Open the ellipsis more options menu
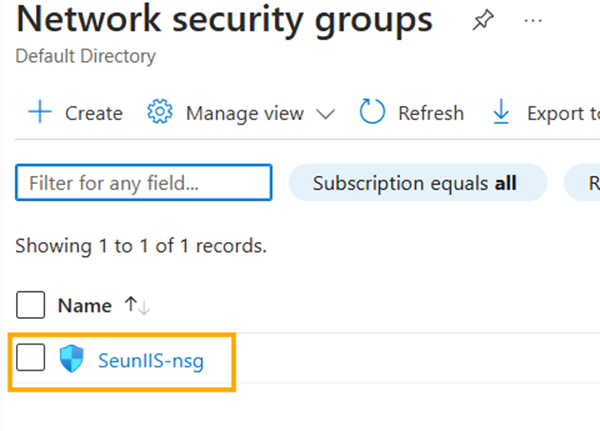The width and height of the screenshot is (600, 431). pyautogui.click(x=533, y=21)
